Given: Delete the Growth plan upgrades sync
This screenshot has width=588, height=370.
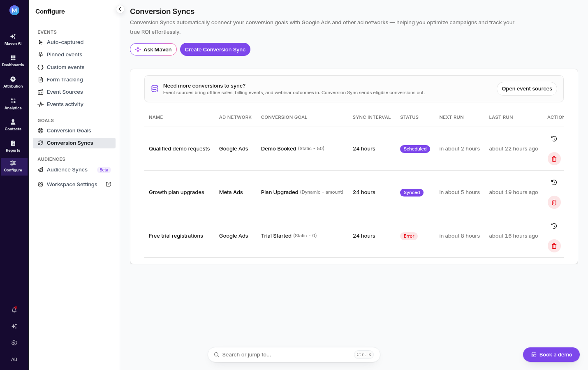Looking at the screenshot, I should (x=554, y=202).
